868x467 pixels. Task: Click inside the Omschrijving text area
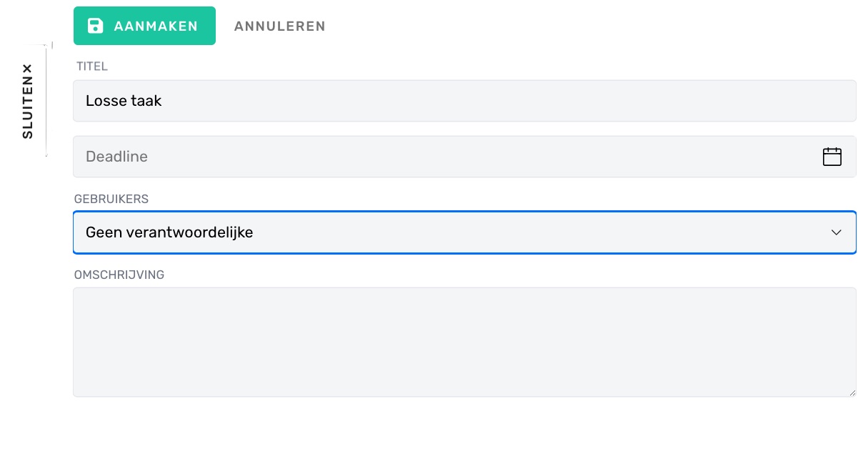click(464, 342)
